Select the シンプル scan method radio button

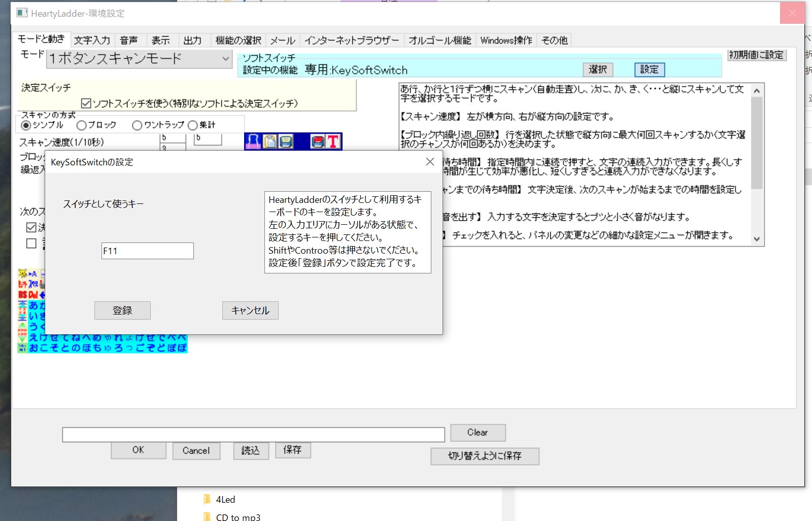tap(26, 125)
